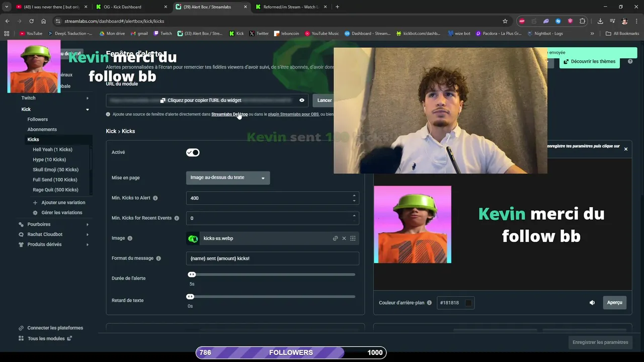This screenshot has height=362, width=644.
Task: Click Gérer les variations
Action: (x=57, y=213)
